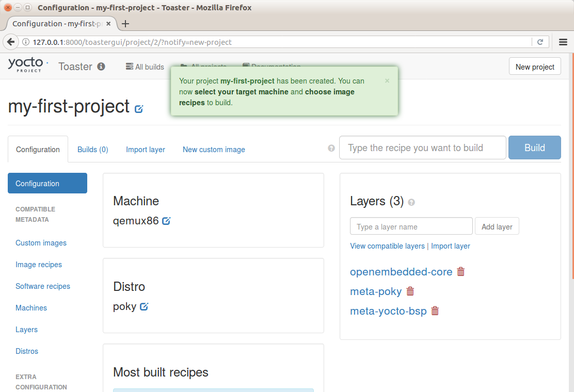Click the help icon beside Layers (3)
This screenshot has height=392, width=574.
pyautogui.click(x=411, y=202)
